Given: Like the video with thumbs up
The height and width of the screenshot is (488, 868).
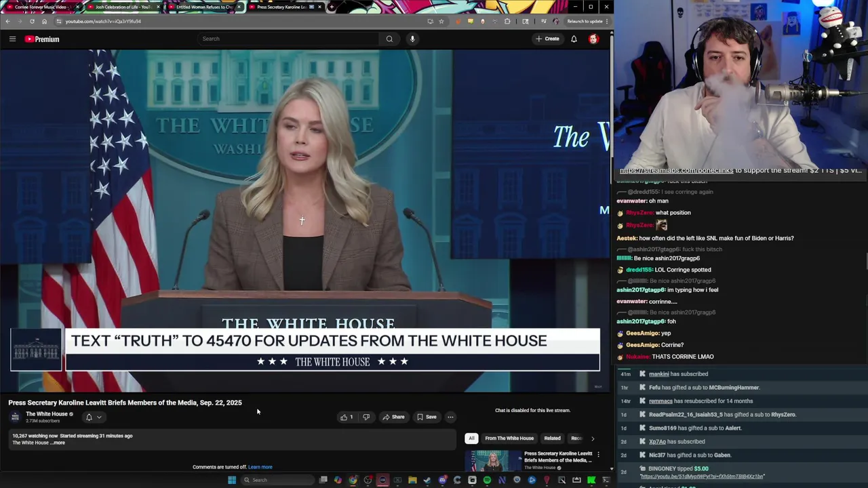Looking at the screenshot, I should (x=347, y=417).
